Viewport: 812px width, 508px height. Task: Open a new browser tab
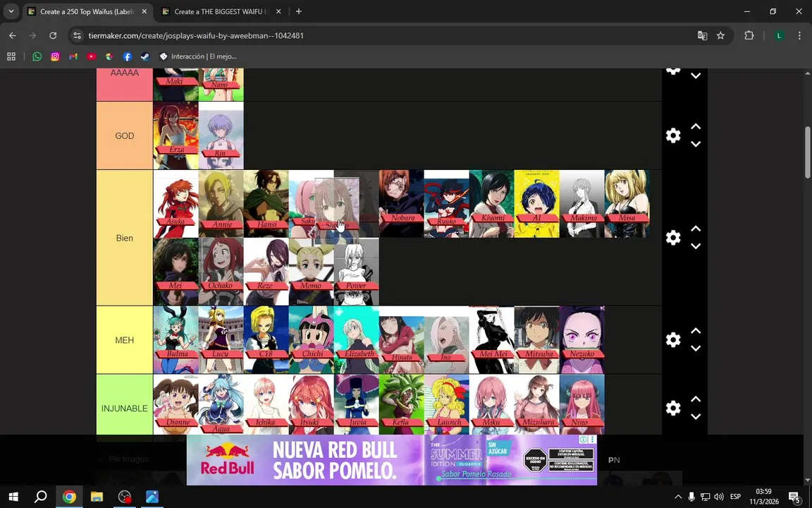[x=299, y=11]
